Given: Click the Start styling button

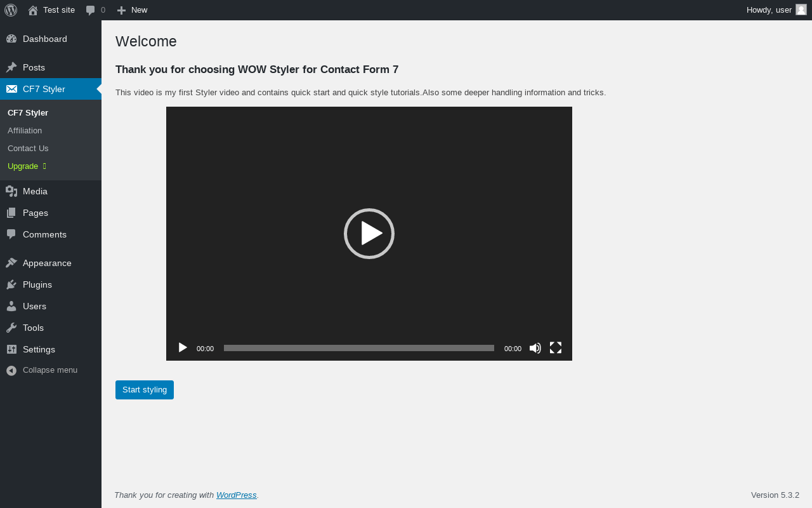Looking at the screenshot, I should (145, 390).
